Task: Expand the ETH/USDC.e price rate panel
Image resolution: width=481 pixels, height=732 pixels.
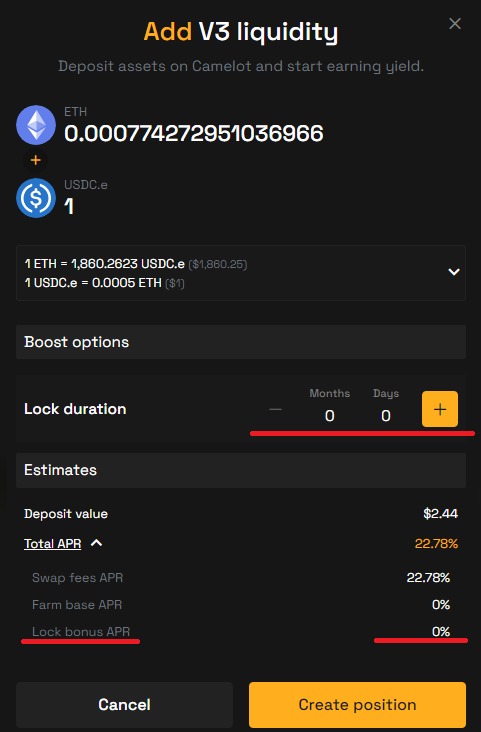Action: point(454,272)
